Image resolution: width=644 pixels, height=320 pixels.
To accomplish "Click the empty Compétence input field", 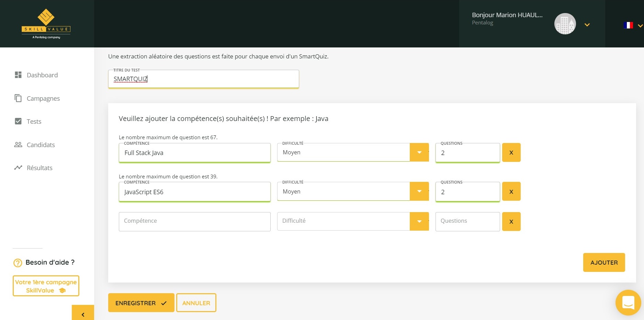I will click(194, 221).
